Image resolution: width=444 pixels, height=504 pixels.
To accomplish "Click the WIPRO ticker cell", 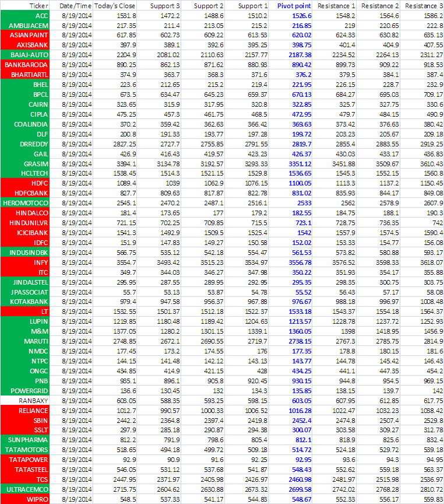I will pyautogui.click(x=25, y=499).
